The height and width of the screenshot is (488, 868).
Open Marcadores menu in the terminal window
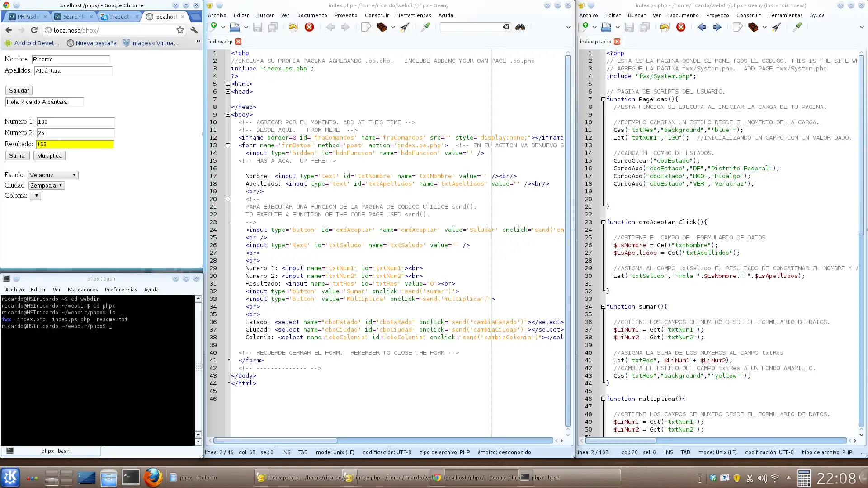coord(82,290)
